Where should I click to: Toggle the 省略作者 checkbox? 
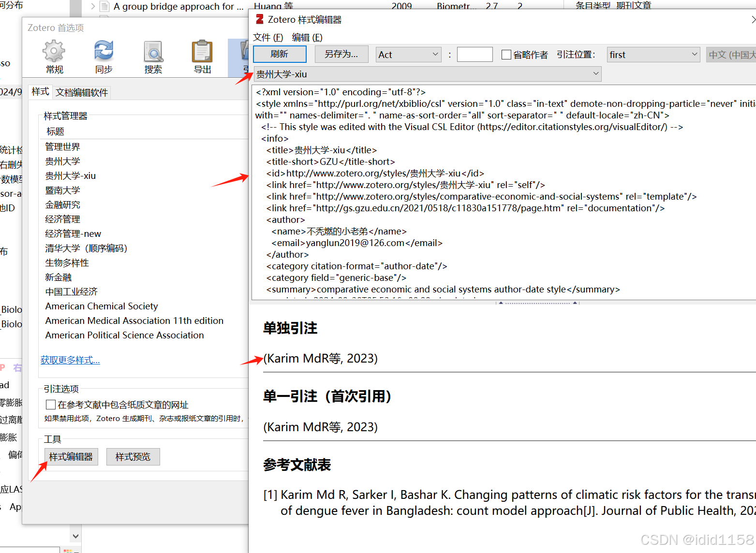[x=506, y=55]
